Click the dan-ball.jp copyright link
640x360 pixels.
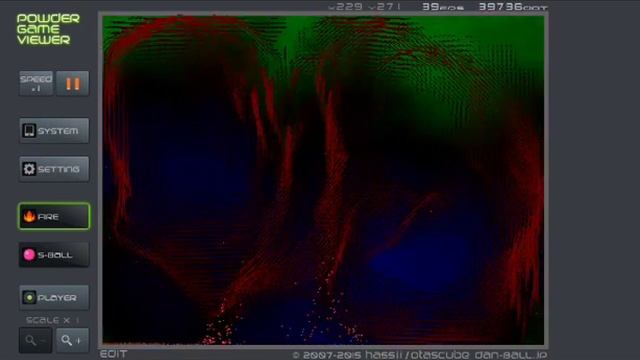510,355
